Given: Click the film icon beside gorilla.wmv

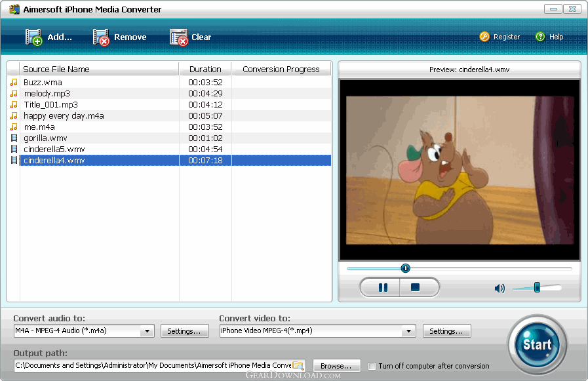Looking at the screenshot, I should coord(14,138).
